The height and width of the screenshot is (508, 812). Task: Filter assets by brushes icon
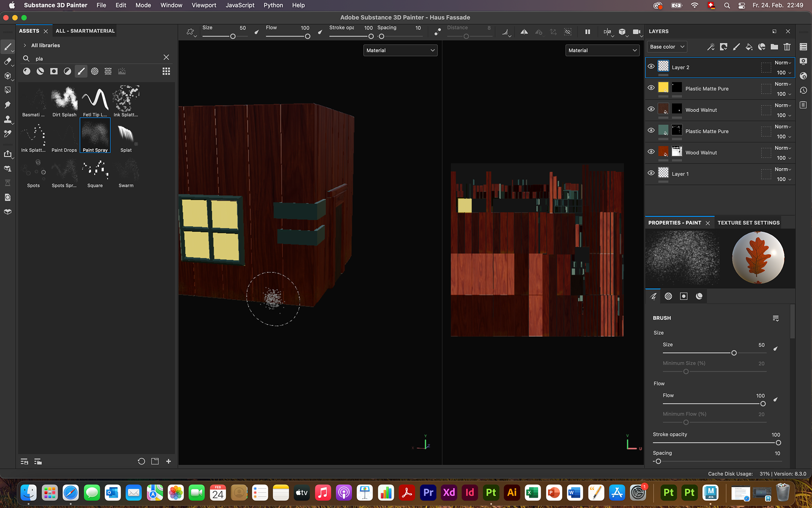[81, 71]
